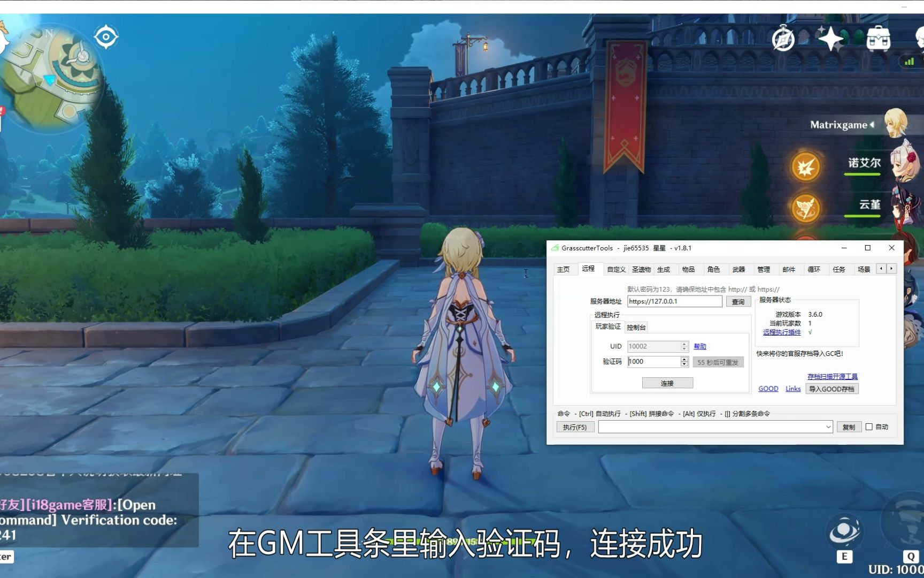
Task: Open the 武器 tab
Action: tap(738, 270)
